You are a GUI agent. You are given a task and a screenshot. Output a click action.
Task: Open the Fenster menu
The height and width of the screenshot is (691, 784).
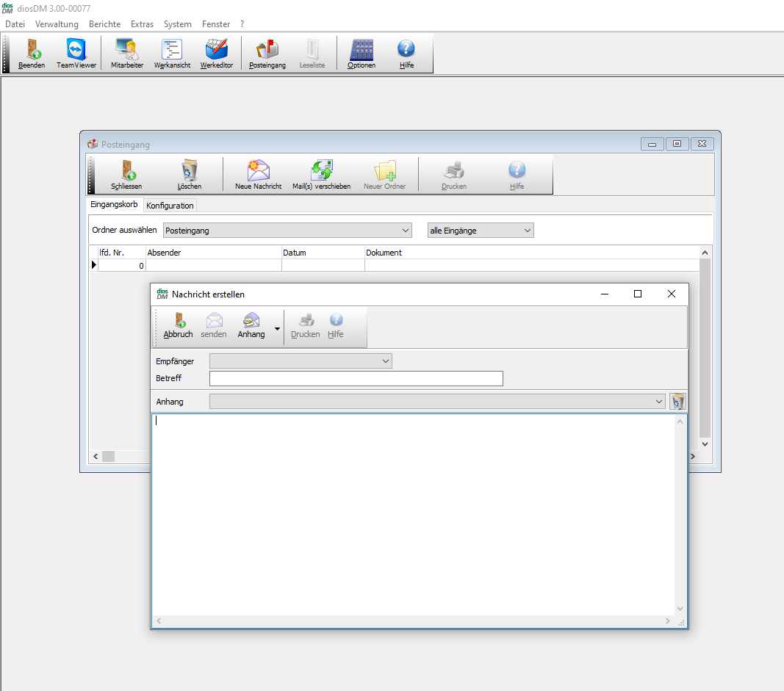click(x=216, y=24)
